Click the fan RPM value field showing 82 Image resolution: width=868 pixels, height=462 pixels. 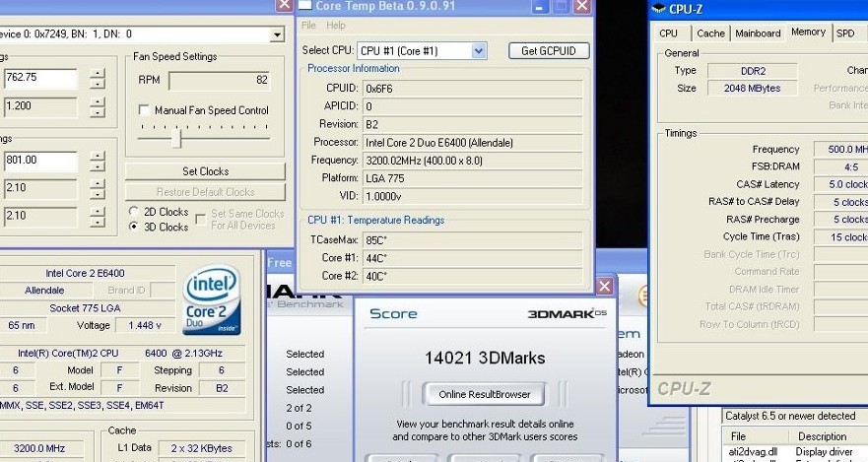point(220,80)
